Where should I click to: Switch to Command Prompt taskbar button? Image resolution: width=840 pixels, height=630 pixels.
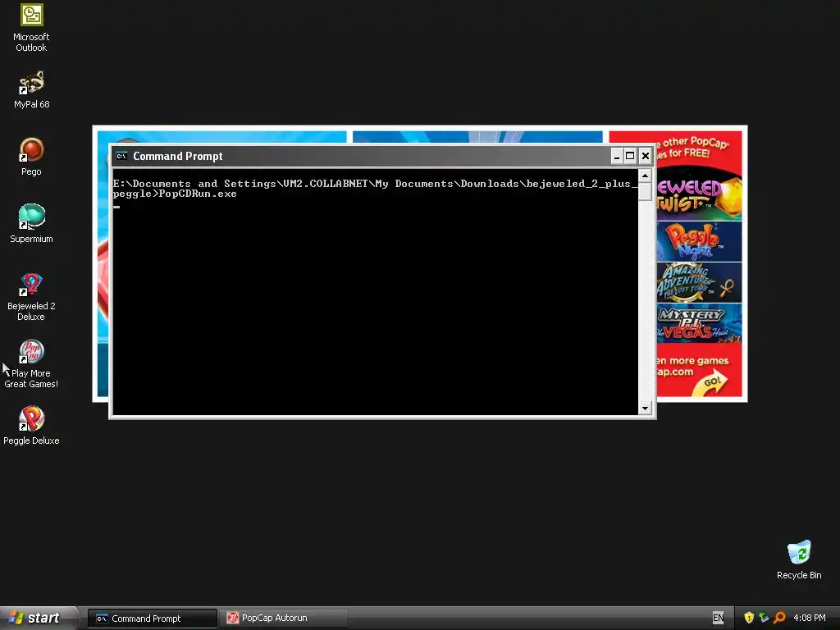[153, 619]
